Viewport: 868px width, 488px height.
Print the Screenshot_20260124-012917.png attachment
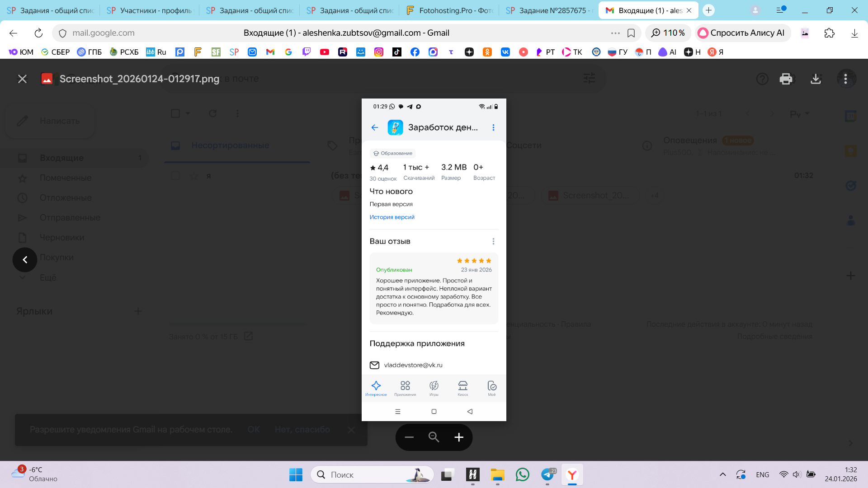786,79
